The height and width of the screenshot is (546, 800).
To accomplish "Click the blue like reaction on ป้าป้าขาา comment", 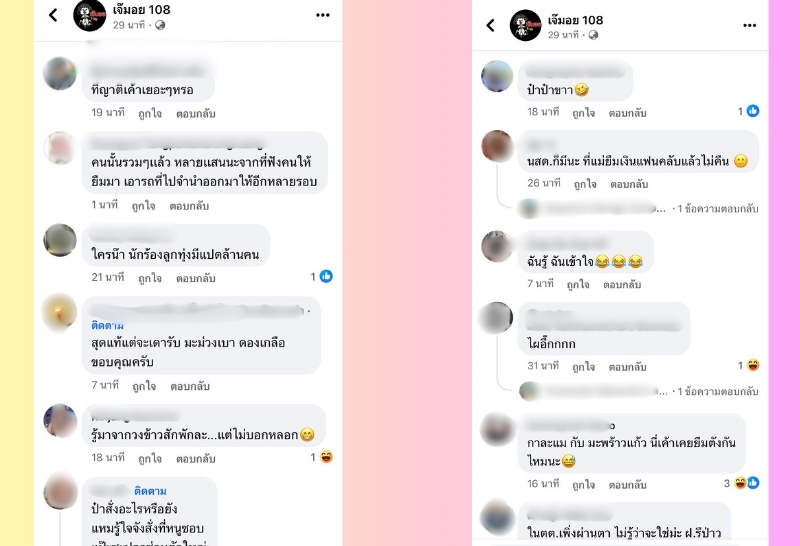I will (753, 111).
